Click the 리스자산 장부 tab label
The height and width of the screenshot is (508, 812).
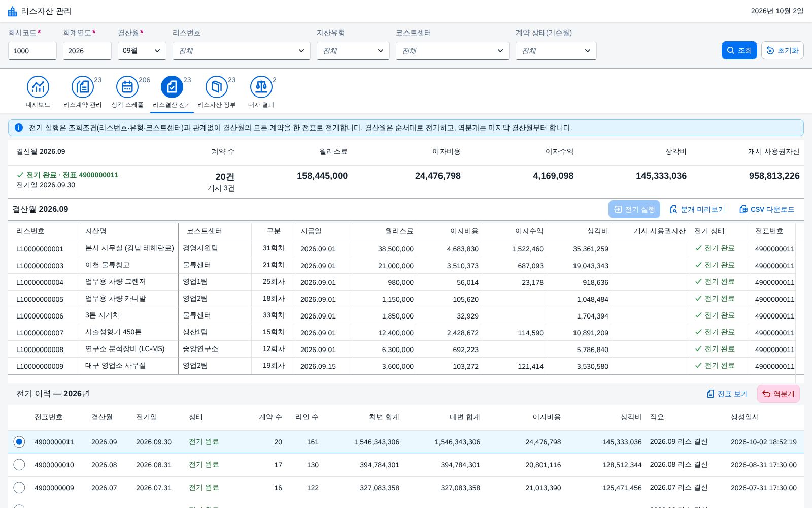pos(217,105)
